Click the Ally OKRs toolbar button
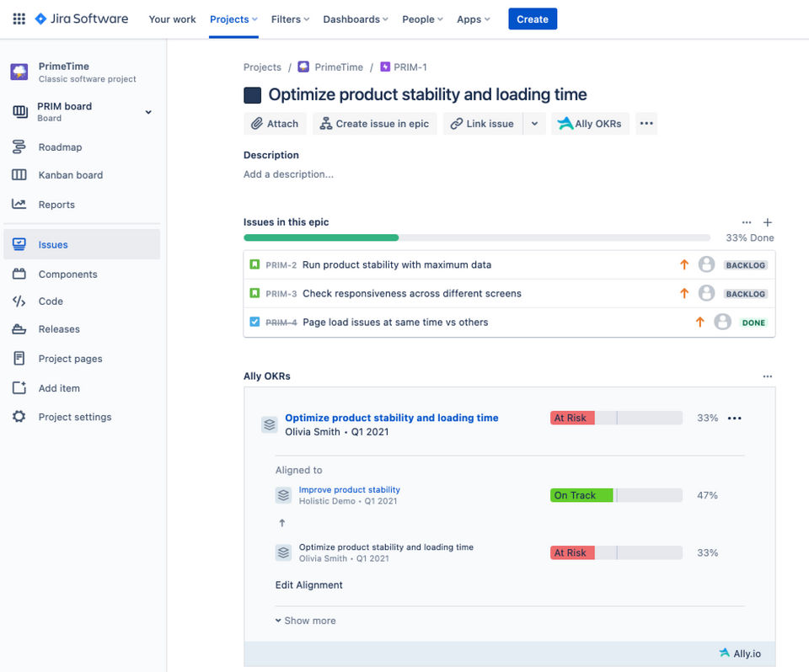The image size is (809, 672). point(590,124)
